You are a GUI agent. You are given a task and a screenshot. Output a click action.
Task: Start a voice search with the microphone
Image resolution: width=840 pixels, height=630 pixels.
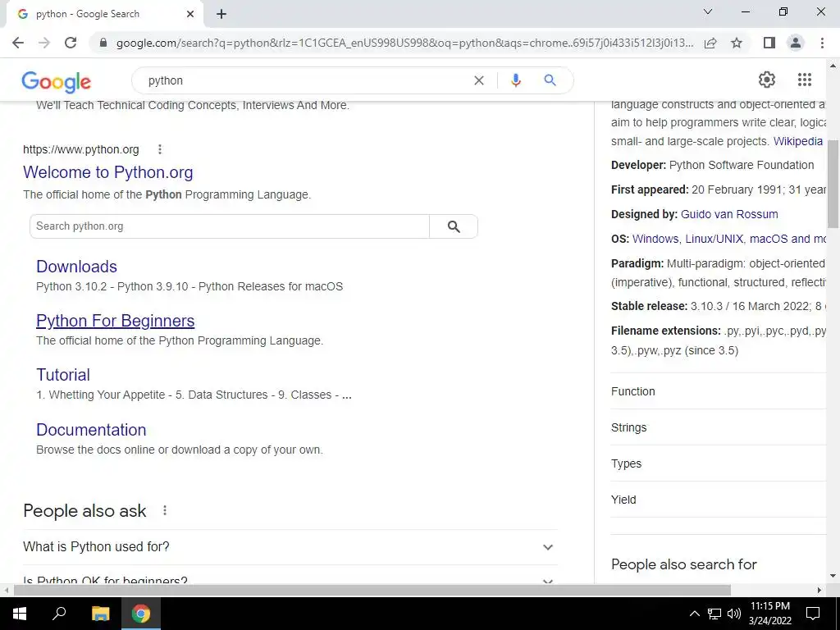coord(515,80)
